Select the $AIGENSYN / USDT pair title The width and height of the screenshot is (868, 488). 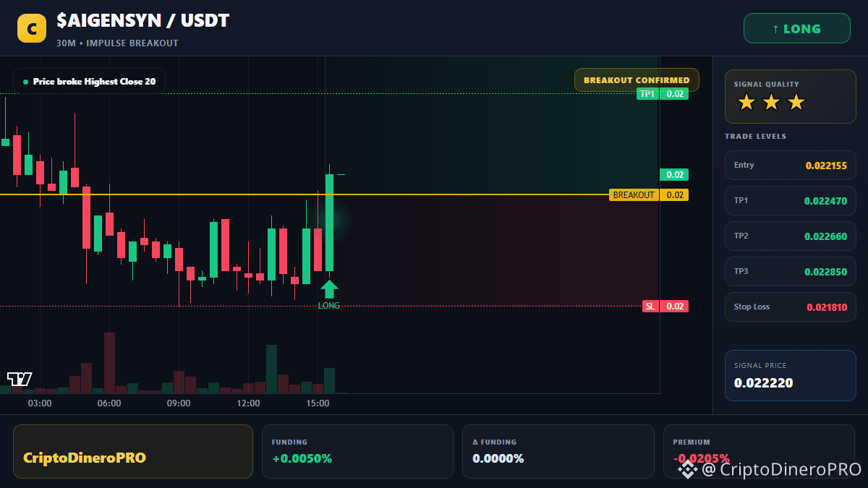[142, 21]
